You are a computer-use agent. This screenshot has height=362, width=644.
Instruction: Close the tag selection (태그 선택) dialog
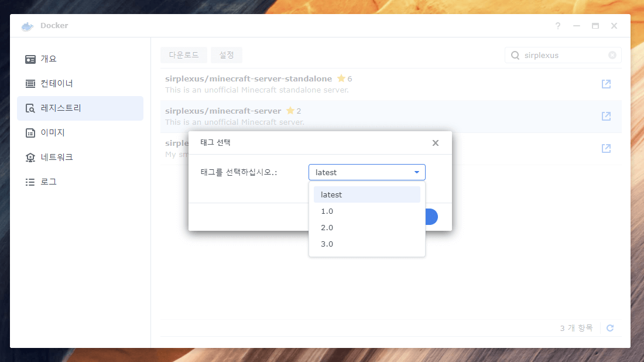tap(436, 143)
